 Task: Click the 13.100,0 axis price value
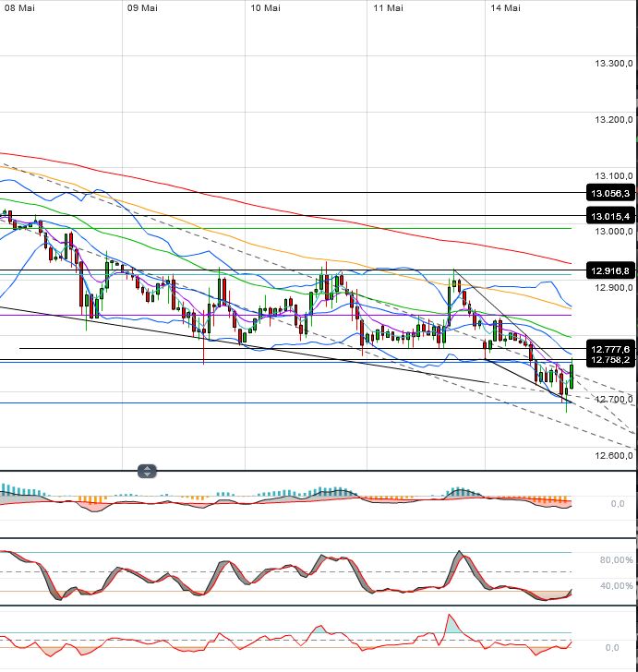(614, 175)
